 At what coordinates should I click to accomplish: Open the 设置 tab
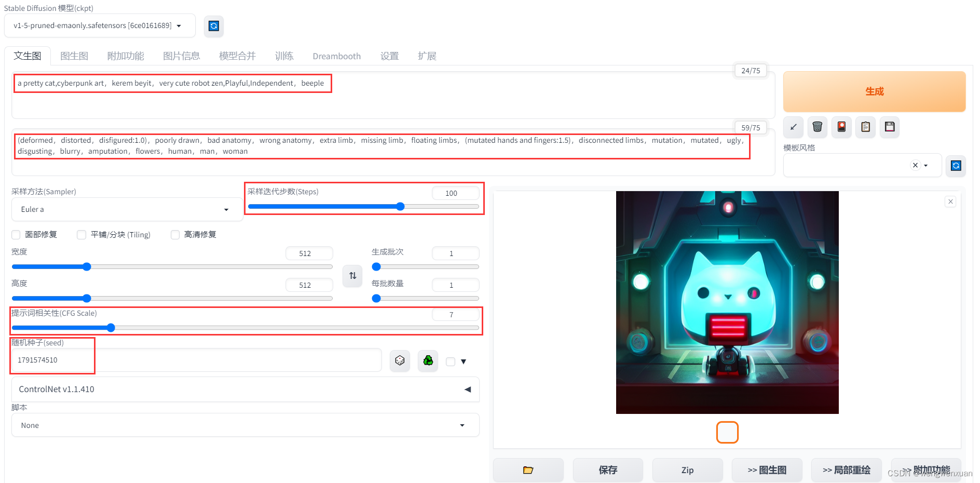pyautogui.click(x=389, y=56)
